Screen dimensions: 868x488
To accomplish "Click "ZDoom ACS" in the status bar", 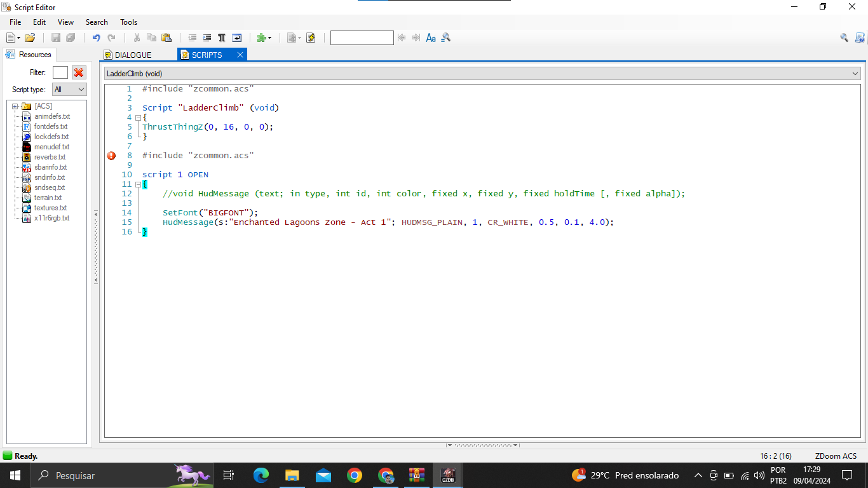I will 836,456.
